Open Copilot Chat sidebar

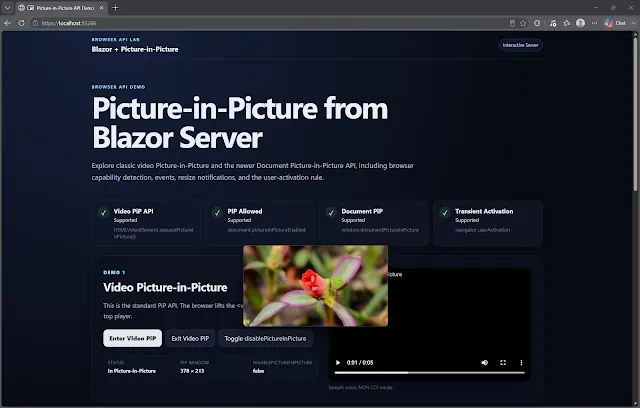[615, 23]
